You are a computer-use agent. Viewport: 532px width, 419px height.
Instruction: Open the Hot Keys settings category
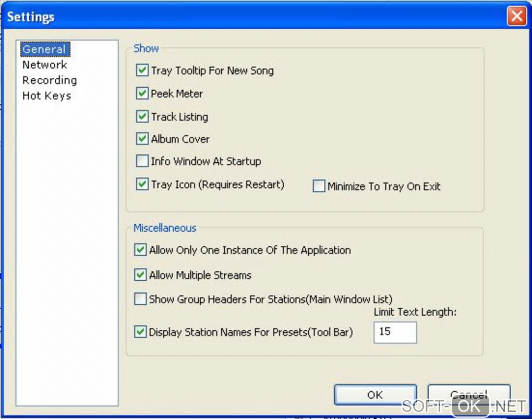pyautogui.click(x=46, y=96)
